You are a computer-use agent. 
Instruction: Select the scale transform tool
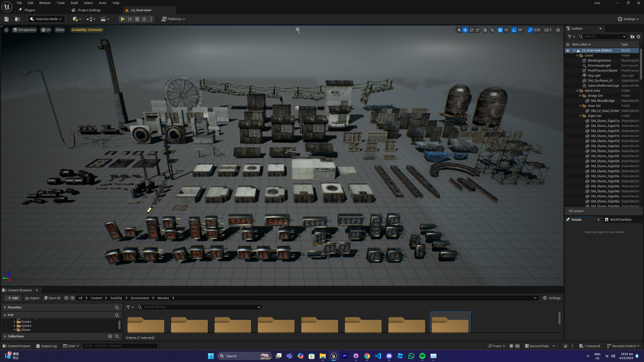pos(477,30)
